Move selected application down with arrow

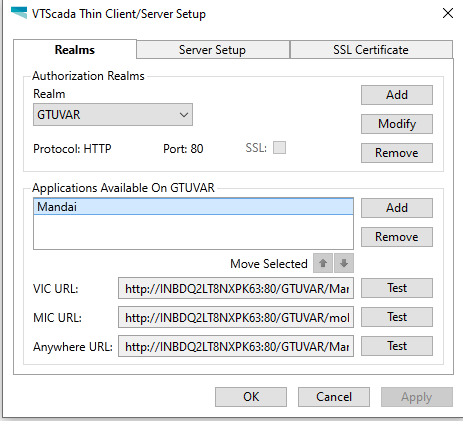click(x=344, y=263)
